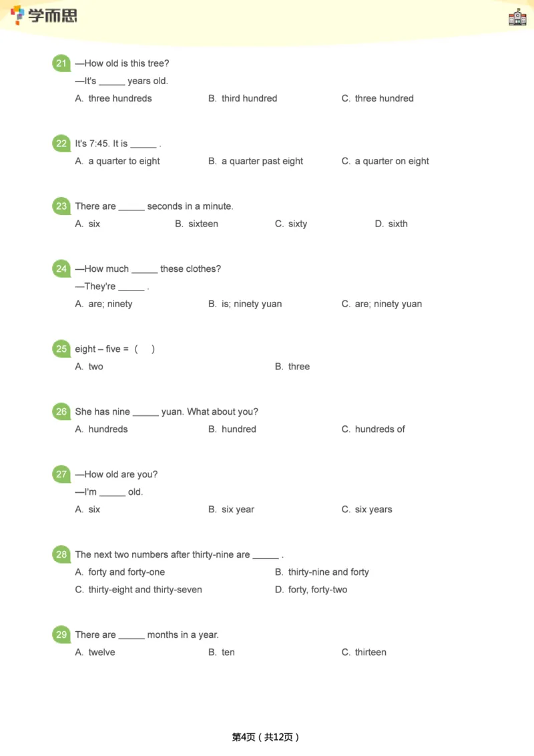Click the school building icon at top right

click(517, 17)
